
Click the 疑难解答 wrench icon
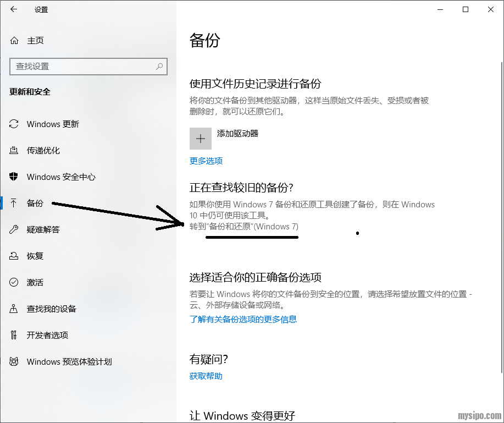[x=14, y=230]
